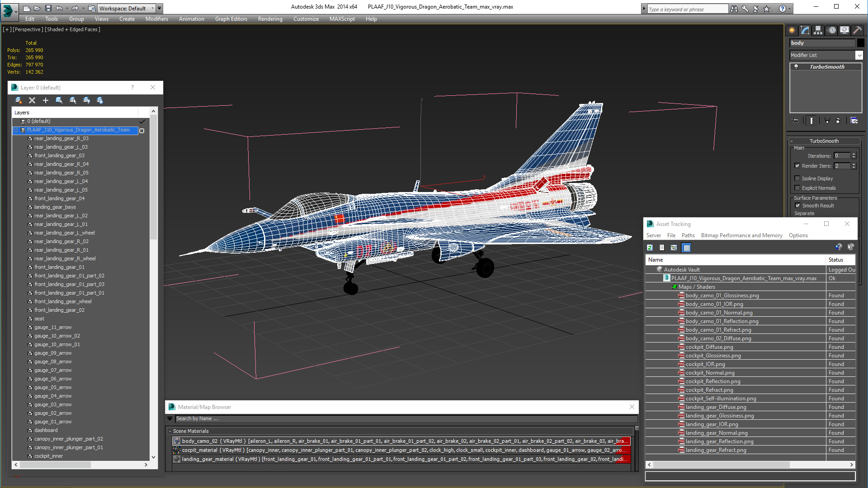Toggle Render Iters checkbox

tap(797, 166)
